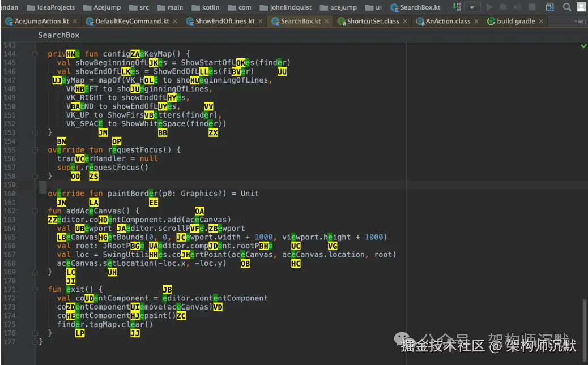Click the SearchBox class breadcrumb
The height and width of the screenshot is (365, 588).
[x=58, y=35]
